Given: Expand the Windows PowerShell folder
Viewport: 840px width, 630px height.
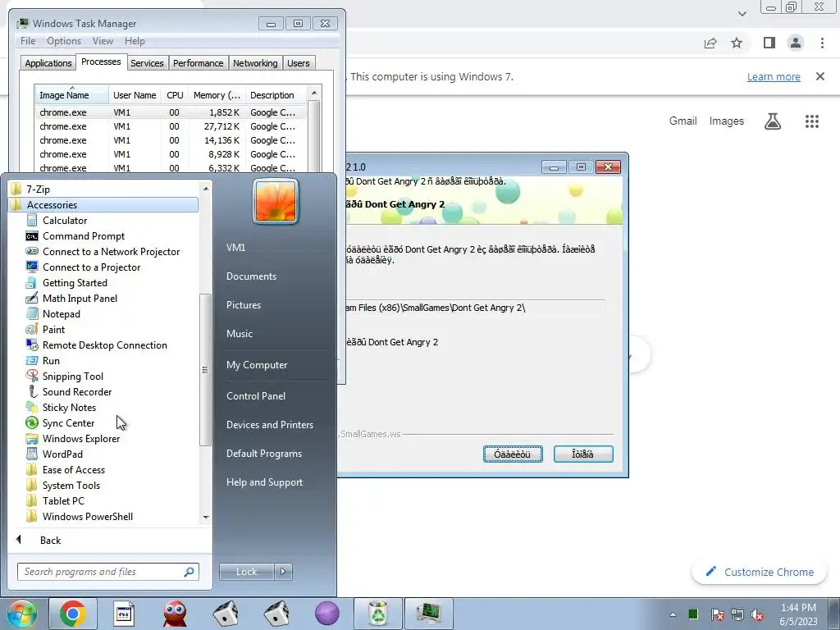Looking at the screenshot, I should point(87,516).
